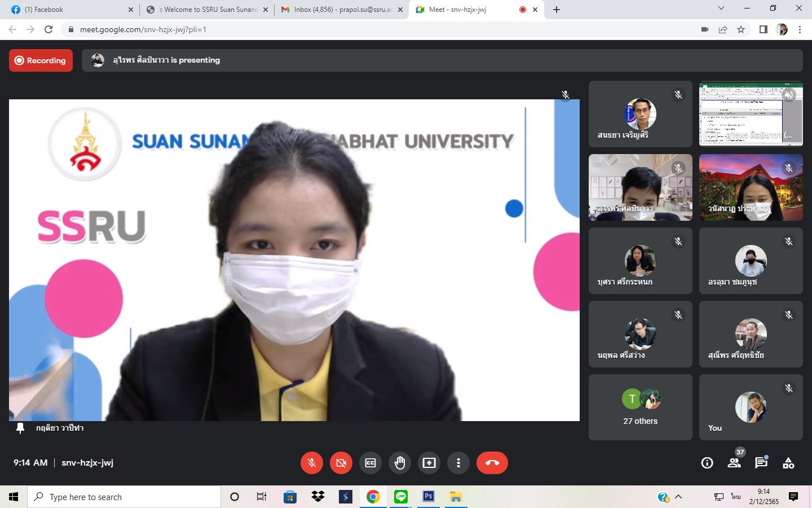Unmute the microphone in Meet controls
The width and height of the screenshot is (812, 508).
click(x=311, y=463)
